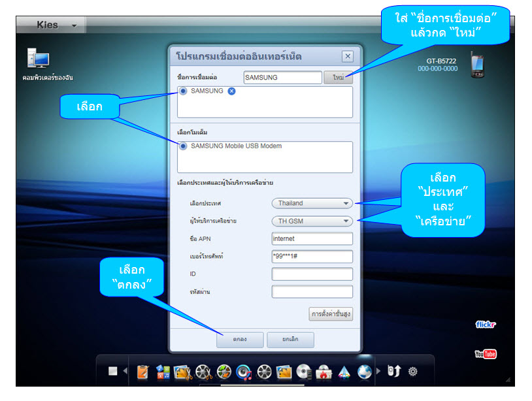Click the white square icon in dock
Screen dimensions: 532x401
(112, 371)
